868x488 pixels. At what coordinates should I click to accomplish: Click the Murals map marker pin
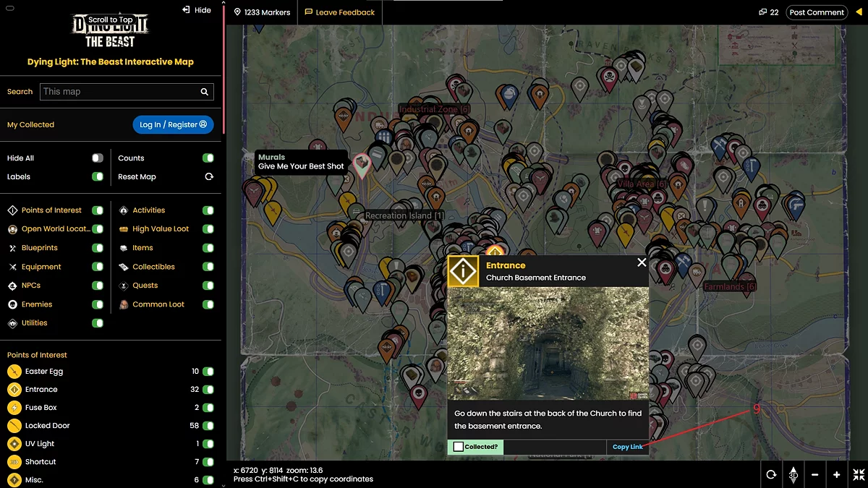coord(361,166)
